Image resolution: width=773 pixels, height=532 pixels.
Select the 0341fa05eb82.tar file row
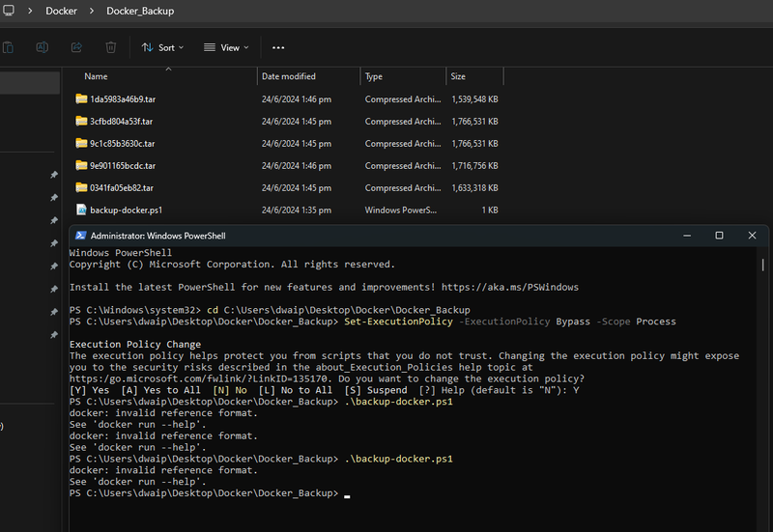(287, 188)
